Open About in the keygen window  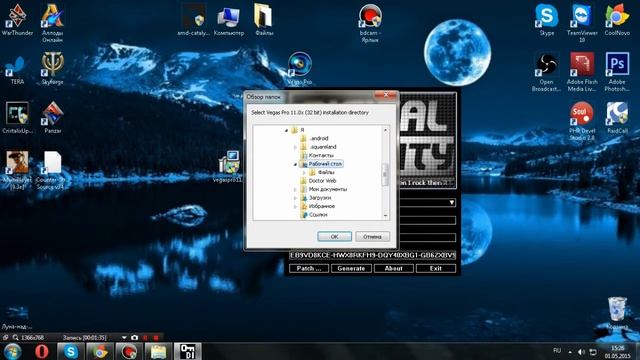point(393,268)
